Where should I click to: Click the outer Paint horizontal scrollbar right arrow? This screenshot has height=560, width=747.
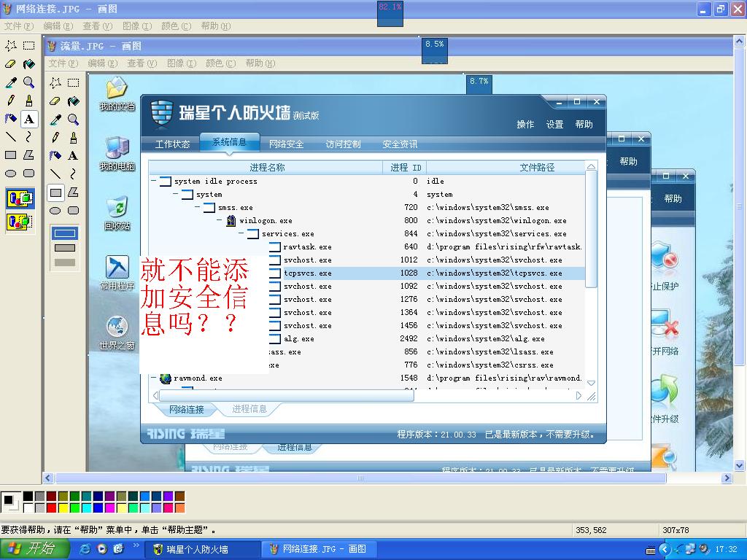[727, 478]
